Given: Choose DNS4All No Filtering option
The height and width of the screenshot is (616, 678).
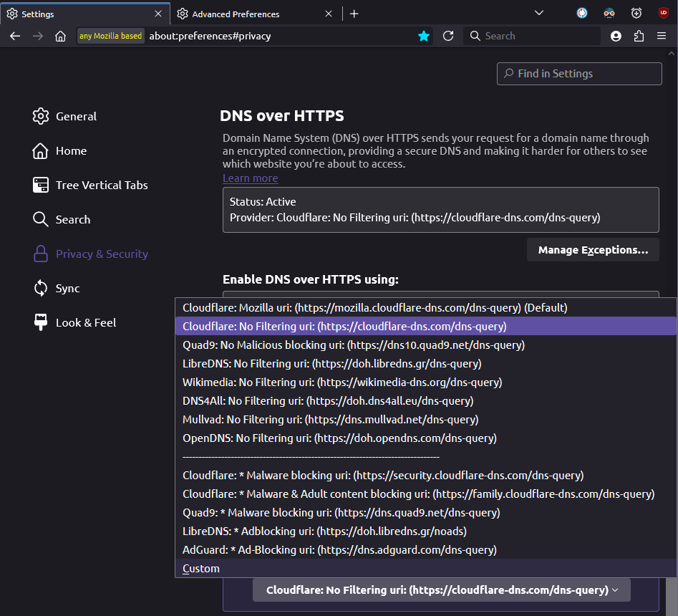Looking at the screenshot, I should (x=425, y=400).
